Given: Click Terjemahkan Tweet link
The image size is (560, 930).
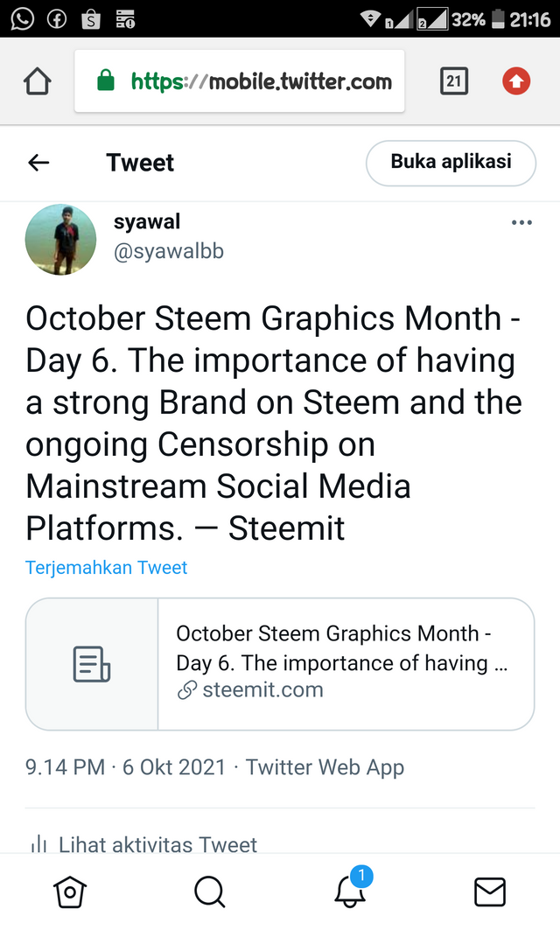Looking at the screenshot, I should pyautogui.click(x=106, y=568).
